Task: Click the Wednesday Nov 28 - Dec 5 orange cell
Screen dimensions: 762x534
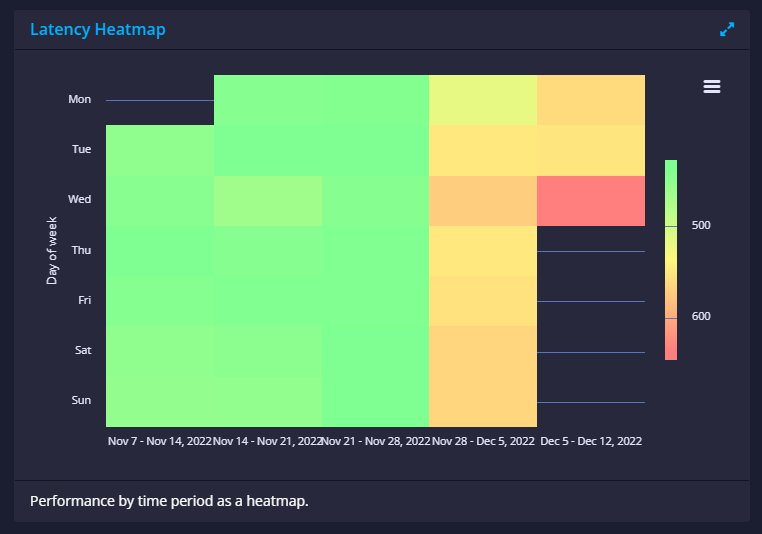Action: point(483,201)
